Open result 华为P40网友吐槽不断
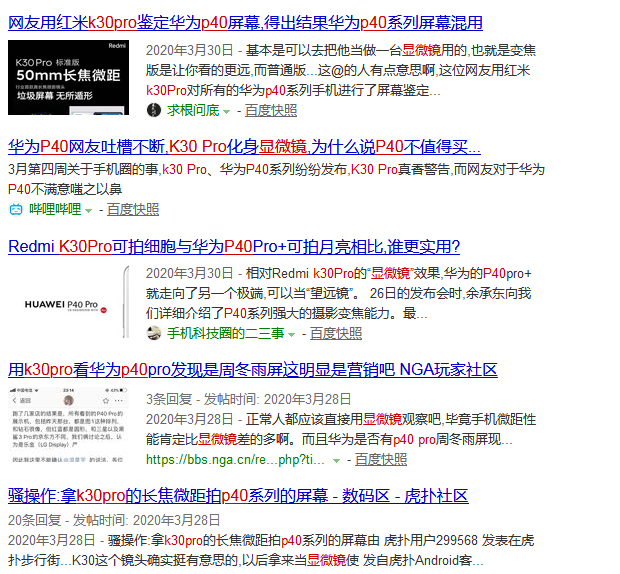 click(244, 145)
